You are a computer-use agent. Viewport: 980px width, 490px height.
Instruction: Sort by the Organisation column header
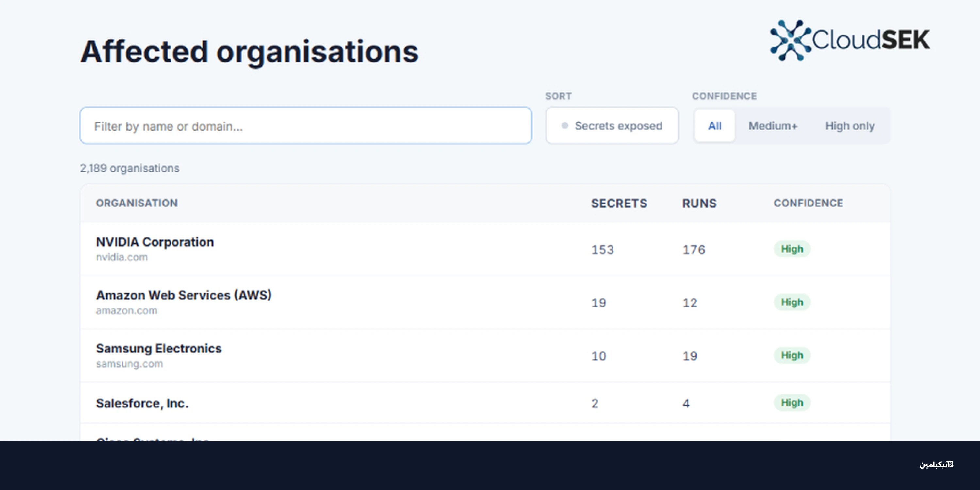137,203
